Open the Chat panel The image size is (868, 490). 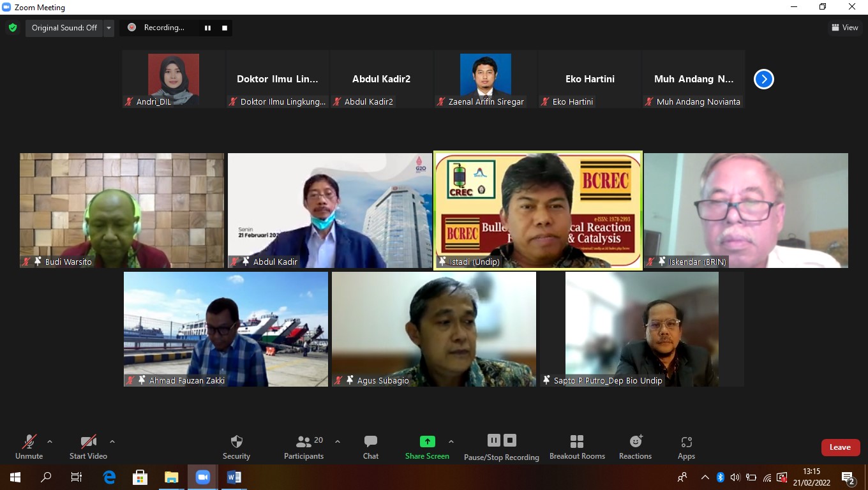[x=370, y=442]
